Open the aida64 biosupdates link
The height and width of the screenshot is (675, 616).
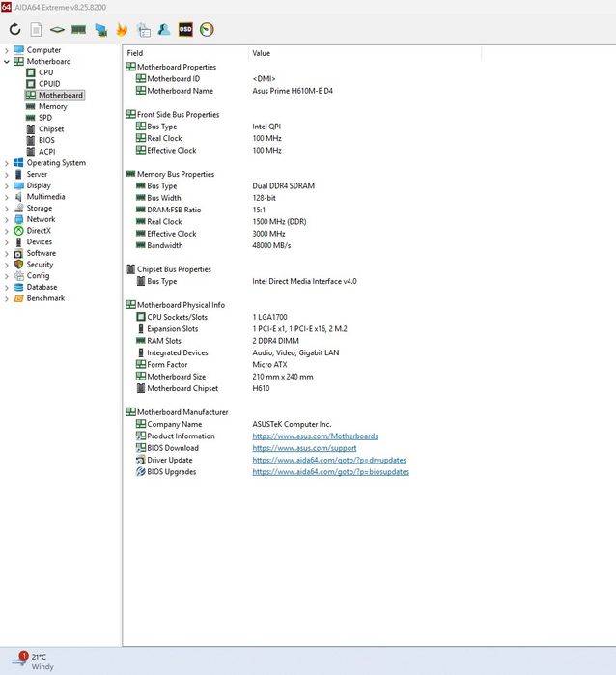330,472
